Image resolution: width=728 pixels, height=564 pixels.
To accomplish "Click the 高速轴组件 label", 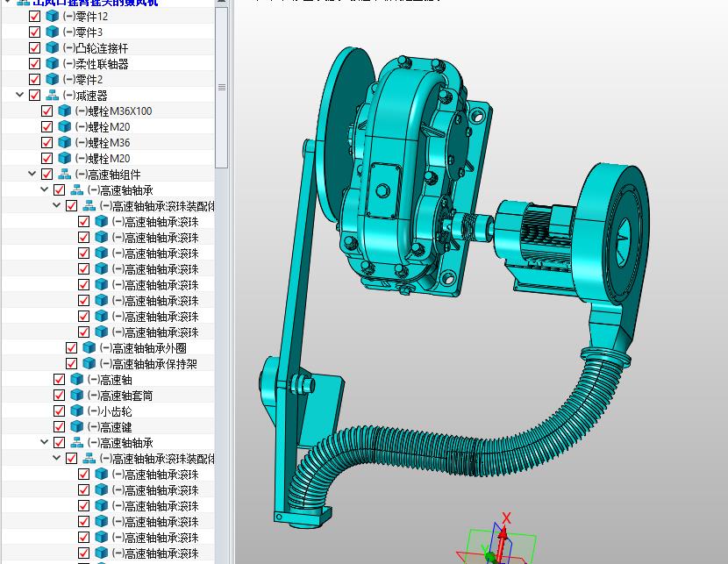I will coord(108,175).
